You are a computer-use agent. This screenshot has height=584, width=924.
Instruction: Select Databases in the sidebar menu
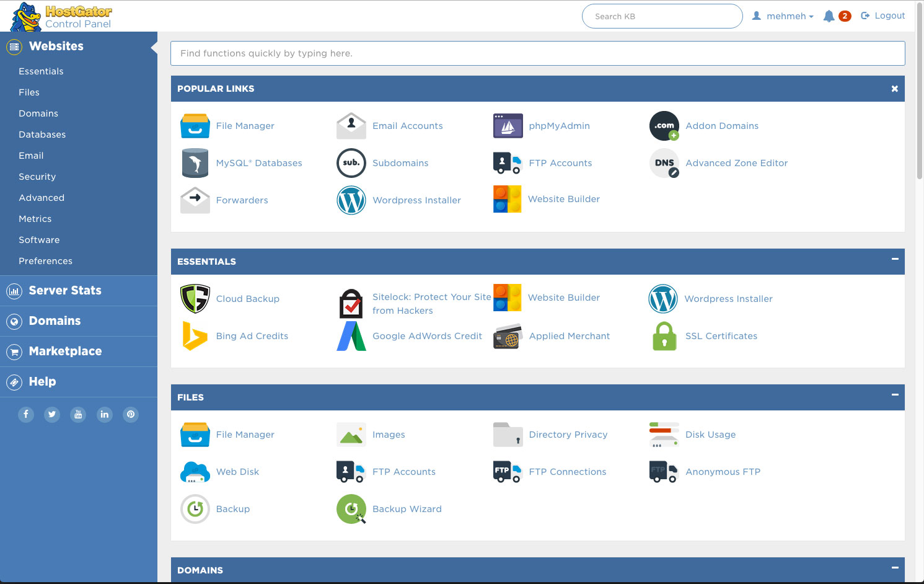(42, 135)
